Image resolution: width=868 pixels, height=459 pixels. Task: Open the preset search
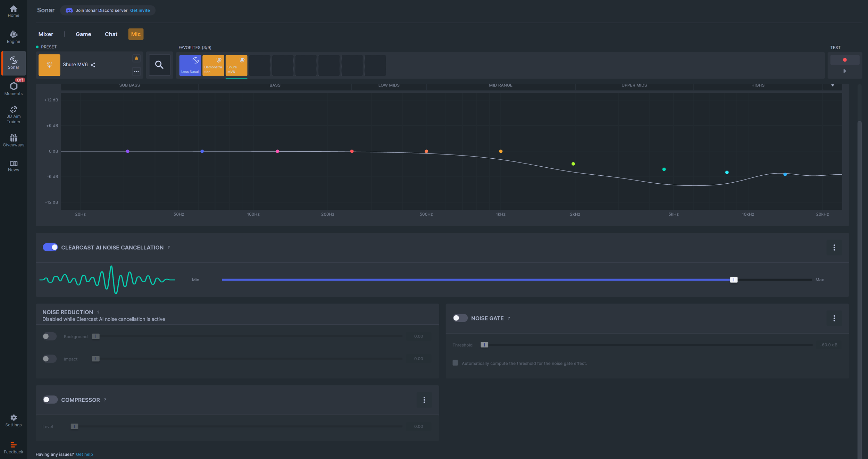tap(160, 65)
